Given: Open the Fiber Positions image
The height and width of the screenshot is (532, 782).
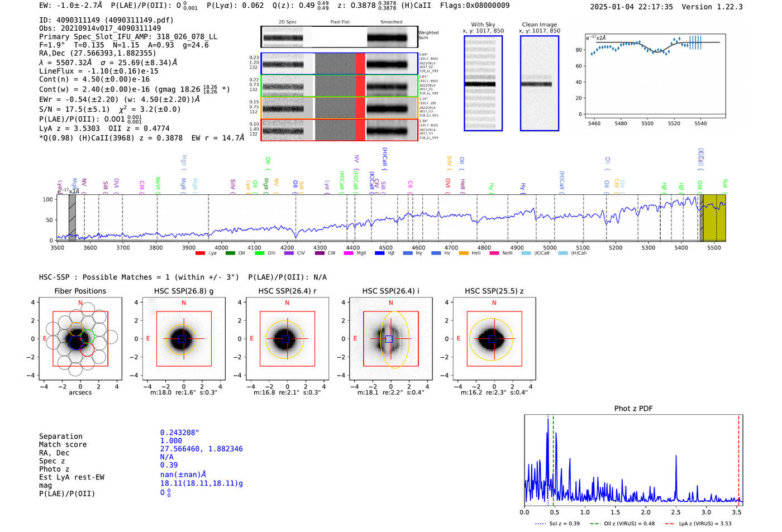Looking at the screenshot, I should [80, 339].
